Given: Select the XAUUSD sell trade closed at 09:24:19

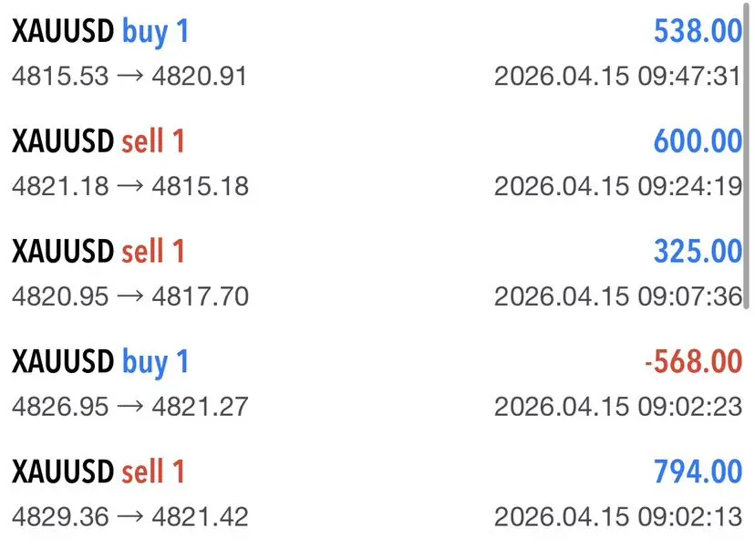Looking at the screenshot, I should [x=377, y=164].
